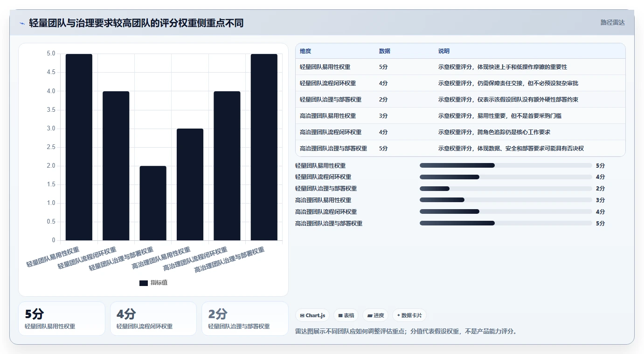Viewport: 644px width, 354px height.
Task: Click the 轻量团队流程闭环权重 bar in chart
Action: pos(116,166)
